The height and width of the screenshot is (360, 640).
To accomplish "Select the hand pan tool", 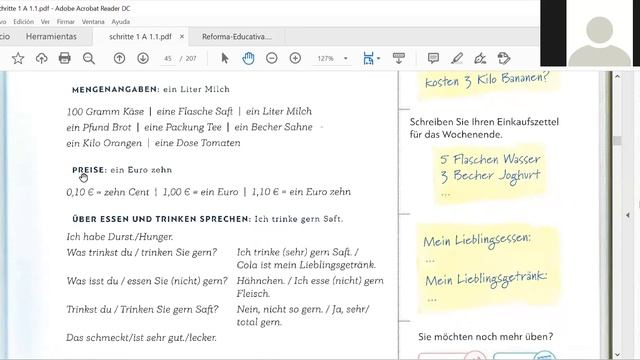I will click(248, 58).
